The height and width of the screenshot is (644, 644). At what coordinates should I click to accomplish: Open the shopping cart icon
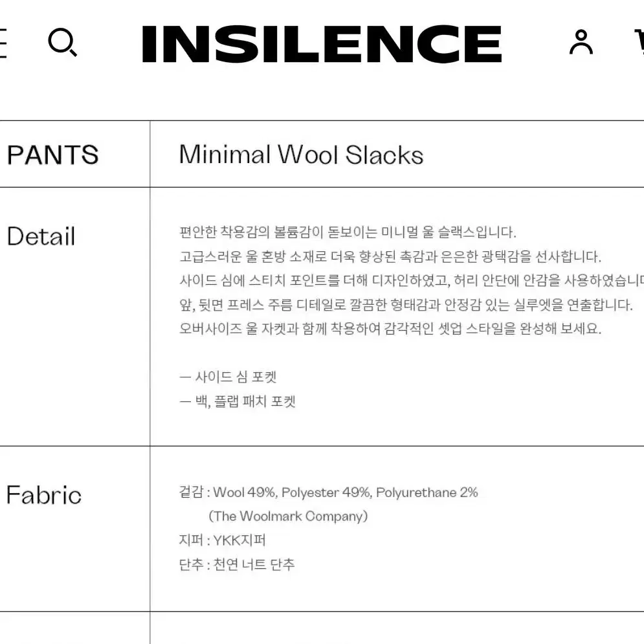[x=639, y=42]
